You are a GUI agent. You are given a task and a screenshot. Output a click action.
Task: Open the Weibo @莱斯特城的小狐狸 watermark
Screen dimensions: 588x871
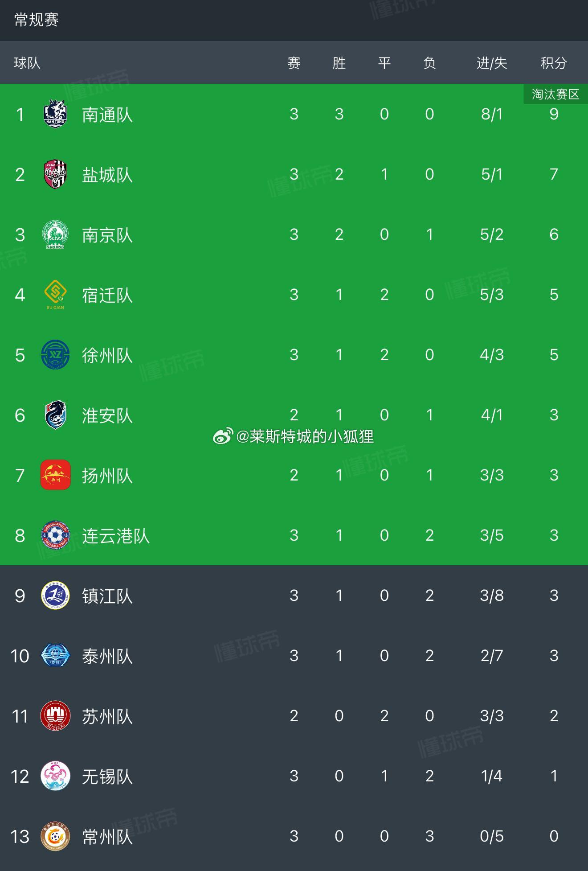coord(293,436)
